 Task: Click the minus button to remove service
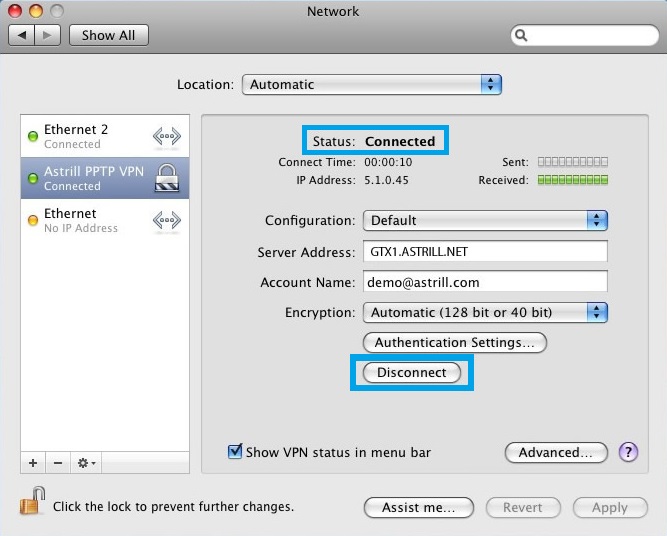coord(57,463)
